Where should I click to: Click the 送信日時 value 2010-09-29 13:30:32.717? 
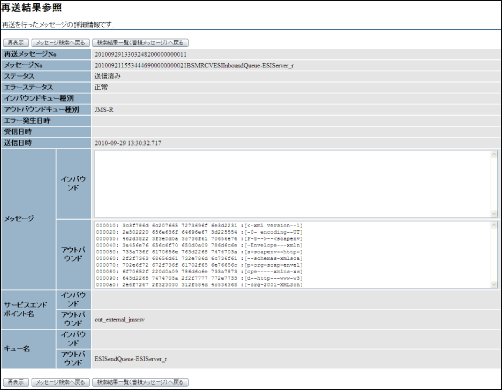[128, 143]
